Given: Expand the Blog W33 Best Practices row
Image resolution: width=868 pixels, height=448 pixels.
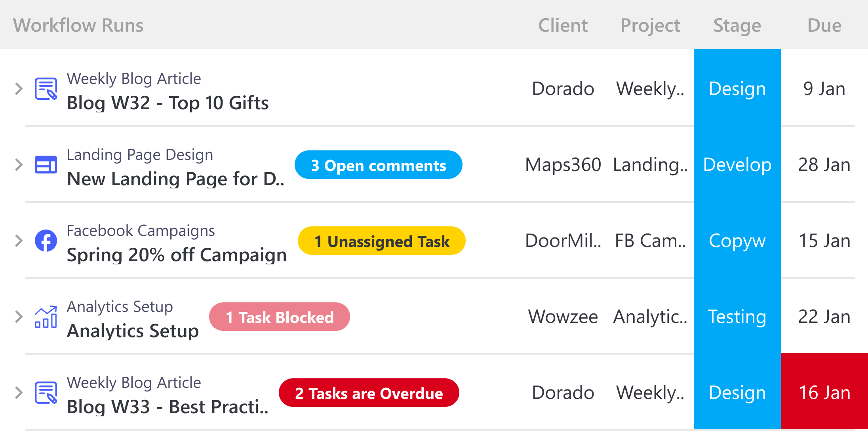Looking at the screenshot, I should 19,393.
